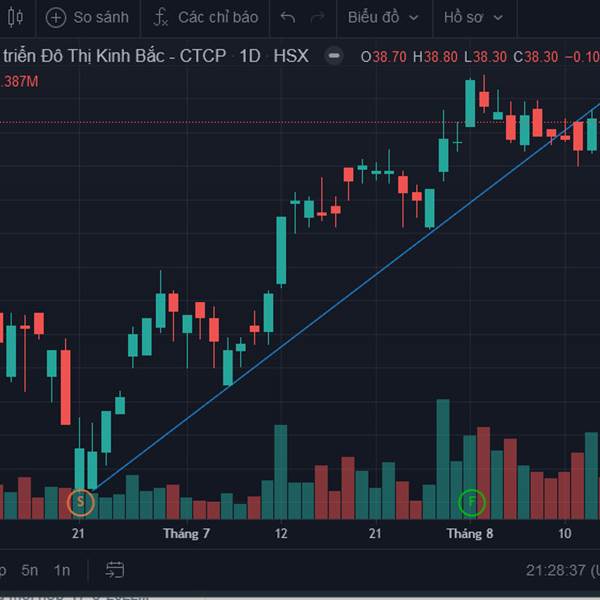This screenshot has height=600, width=600.
Task: Select the 5n time range
Action: click(x=30, y=571)
